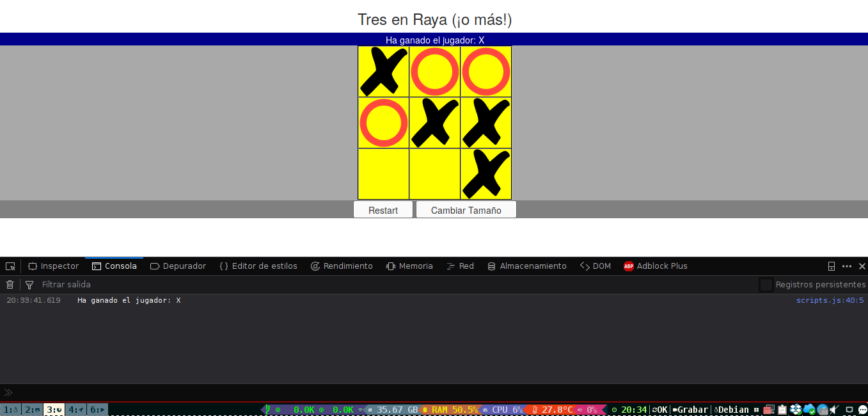Viewport: 868px width, 416px height.
Task: Open the devtools three-dots options menu
Action: 847,266
